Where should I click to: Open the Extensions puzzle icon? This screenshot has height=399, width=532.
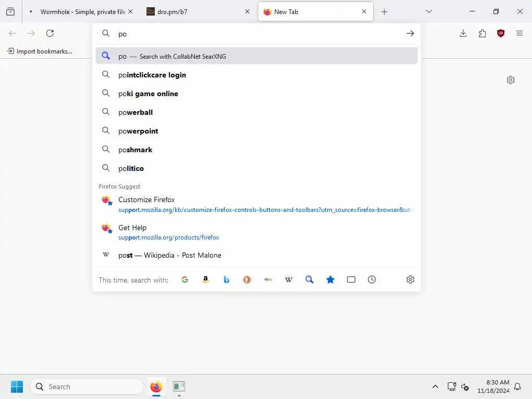click(x=482, y=33)
